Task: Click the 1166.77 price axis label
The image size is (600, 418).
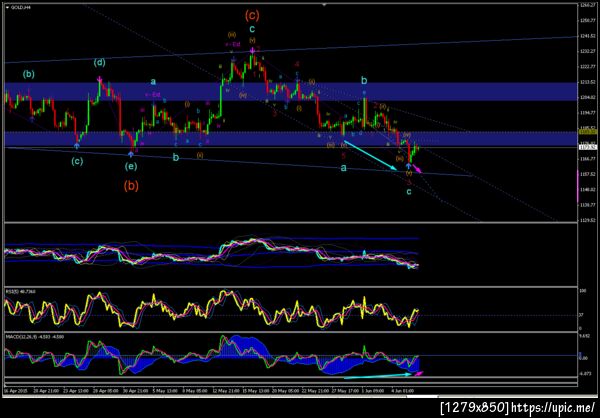Action: pyautogui.click(x=588, y=158)
